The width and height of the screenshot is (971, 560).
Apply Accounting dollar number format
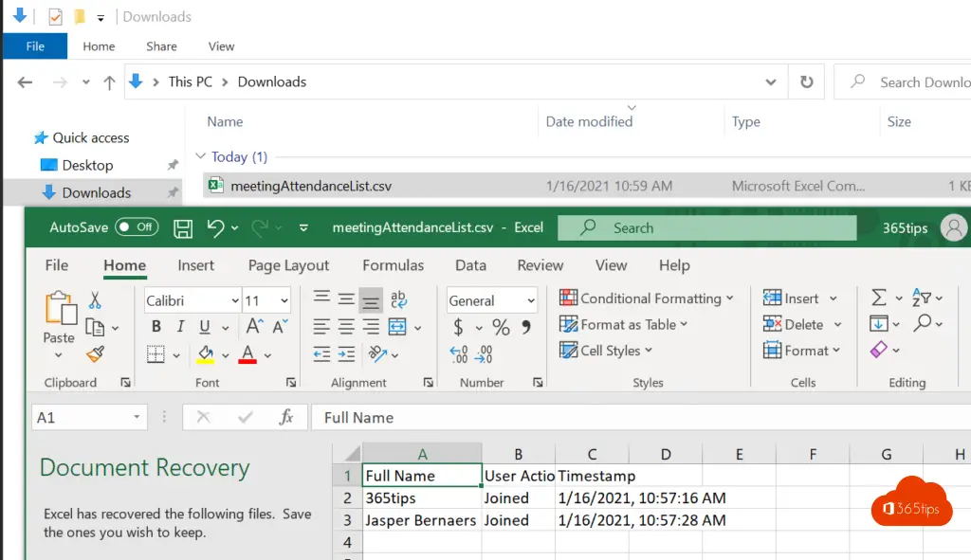click(458, 326)
